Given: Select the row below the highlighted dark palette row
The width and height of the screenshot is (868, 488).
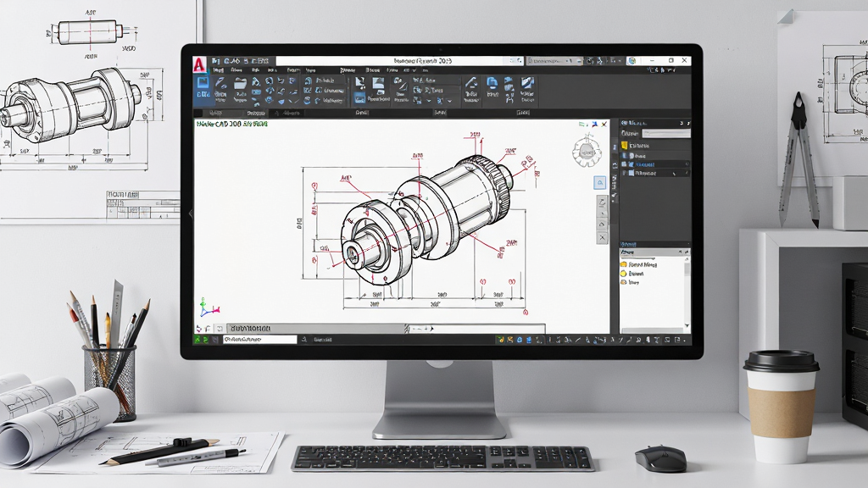Looking at the screenshot, I should (x=657, y=173).
